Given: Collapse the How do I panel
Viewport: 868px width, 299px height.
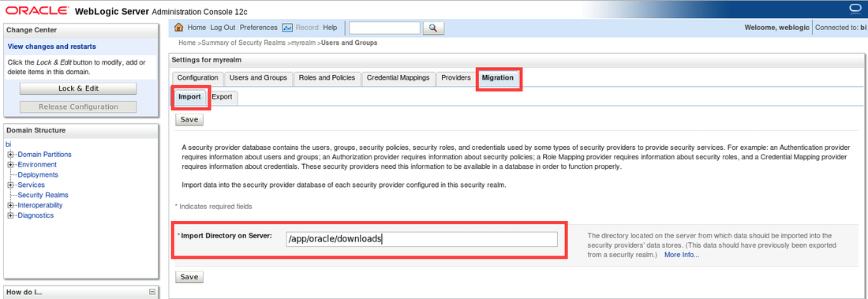Looking at the screenshot, I should [x=152, y=292].
